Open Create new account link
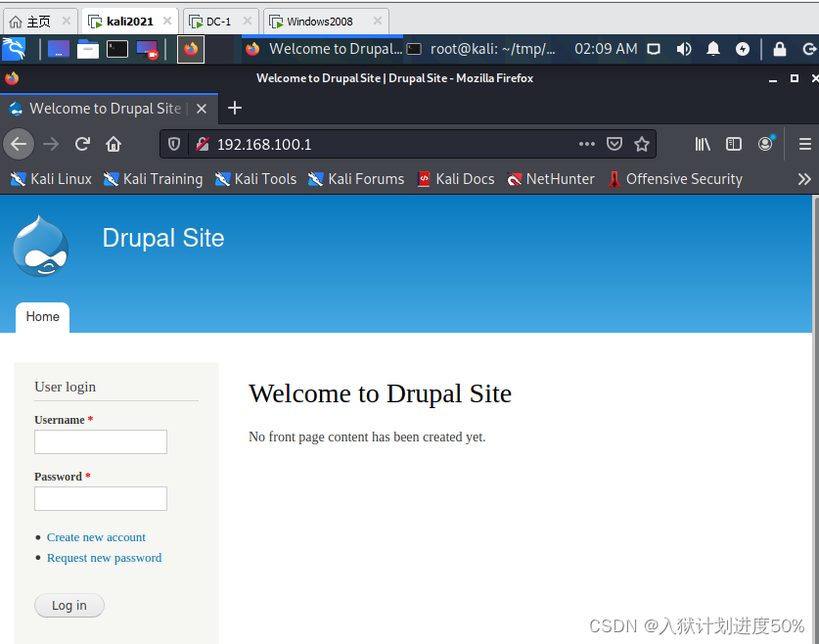819x644 pixels. (x=96, y=537)
